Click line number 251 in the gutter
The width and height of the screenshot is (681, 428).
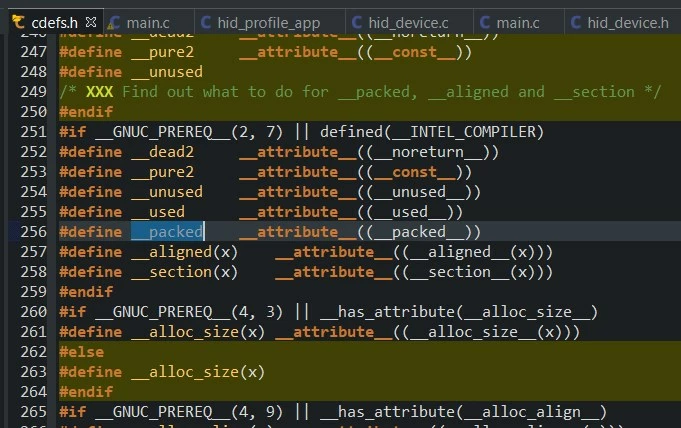33,132
